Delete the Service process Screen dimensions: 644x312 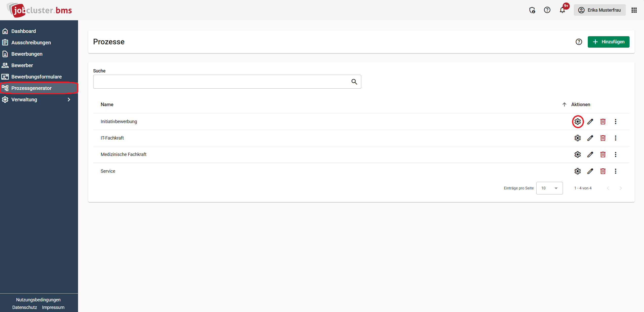603,171
